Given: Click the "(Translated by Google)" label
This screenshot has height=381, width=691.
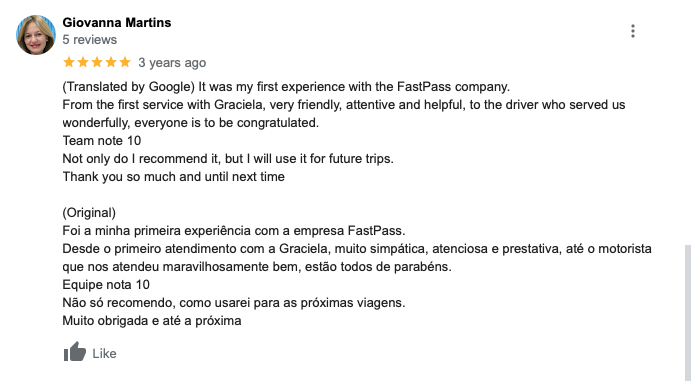Looking at the screenshot, I should 128,87.
